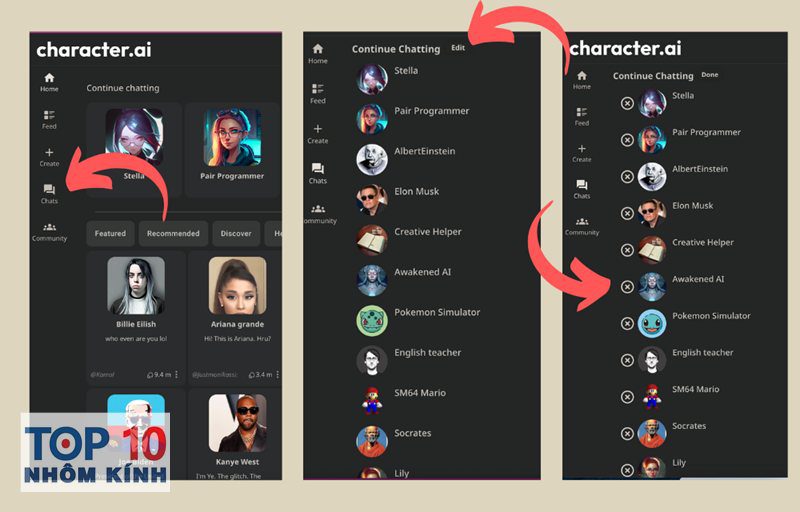Open Community icon in the right panel sidebar

pyautogui.click(x=581, y=223)
